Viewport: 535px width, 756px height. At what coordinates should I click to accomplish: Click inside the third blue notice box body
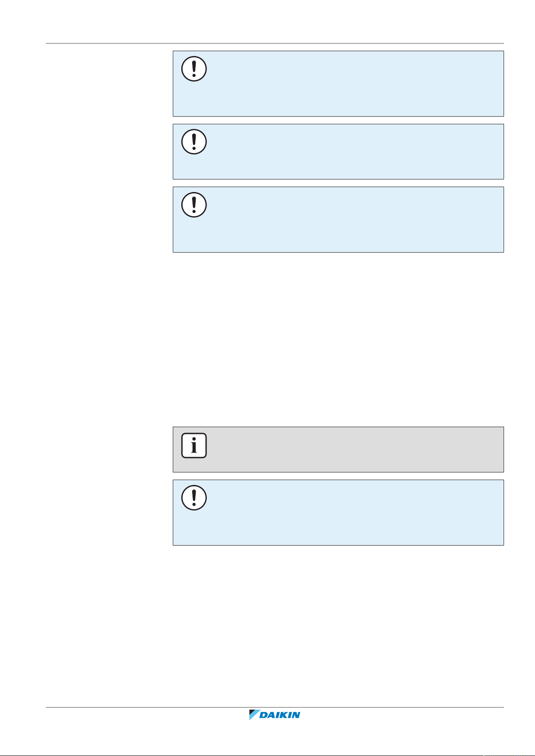355,220
